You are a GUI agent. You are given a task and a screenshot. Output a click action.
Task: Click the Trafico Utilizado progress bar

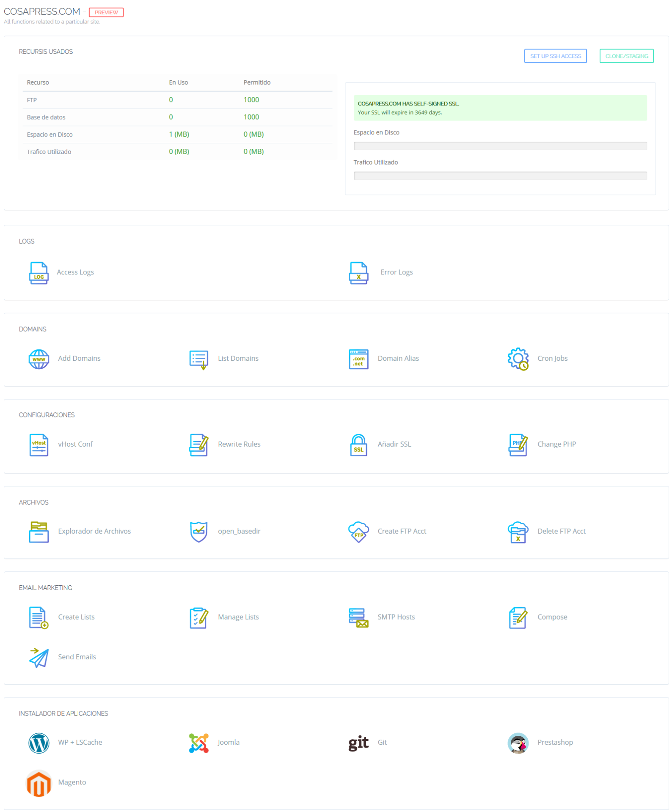(500, 176)
